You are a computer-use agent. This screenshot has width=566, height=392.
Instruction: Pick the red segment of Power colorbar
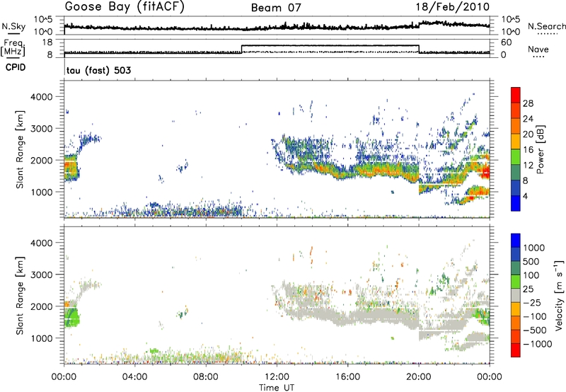[x=516, y=95]
